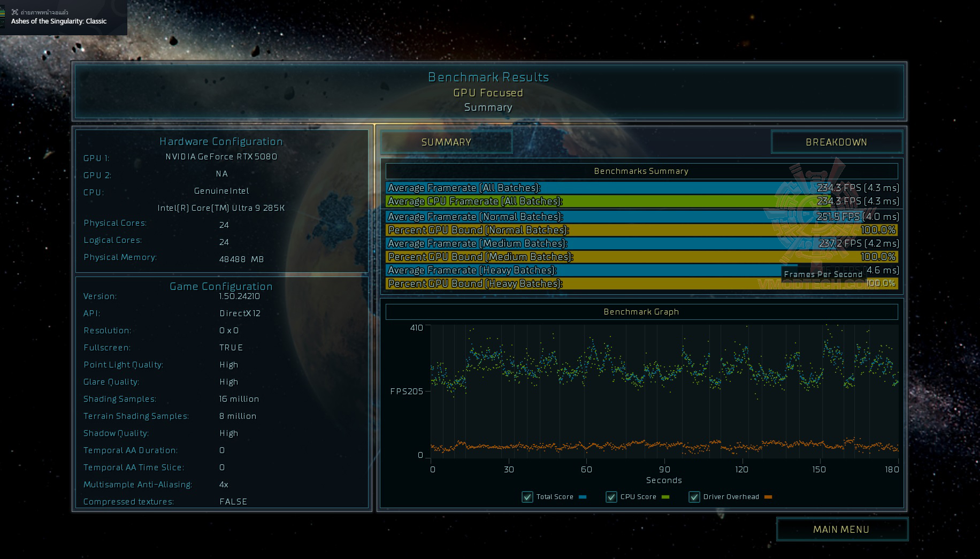Click the Percent GPU Bound (Normal Batches) row
The height and width of the screenshot is (559, 980).
tap(642, 230)
